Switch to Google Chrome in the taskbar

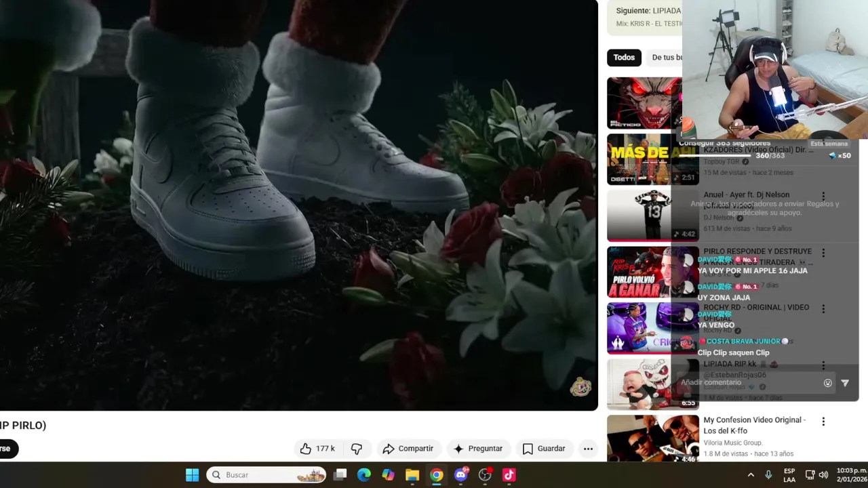(437, 475)
